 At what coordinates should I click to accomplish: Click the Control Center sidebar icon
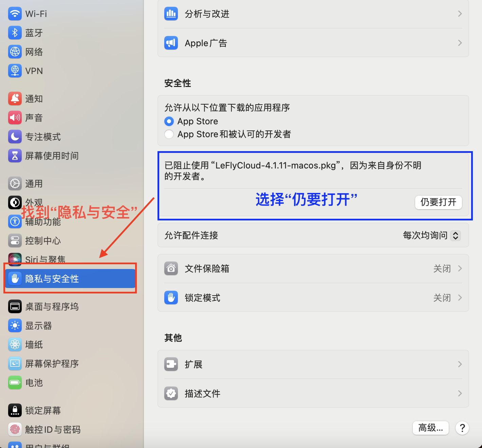coord(15,241)
